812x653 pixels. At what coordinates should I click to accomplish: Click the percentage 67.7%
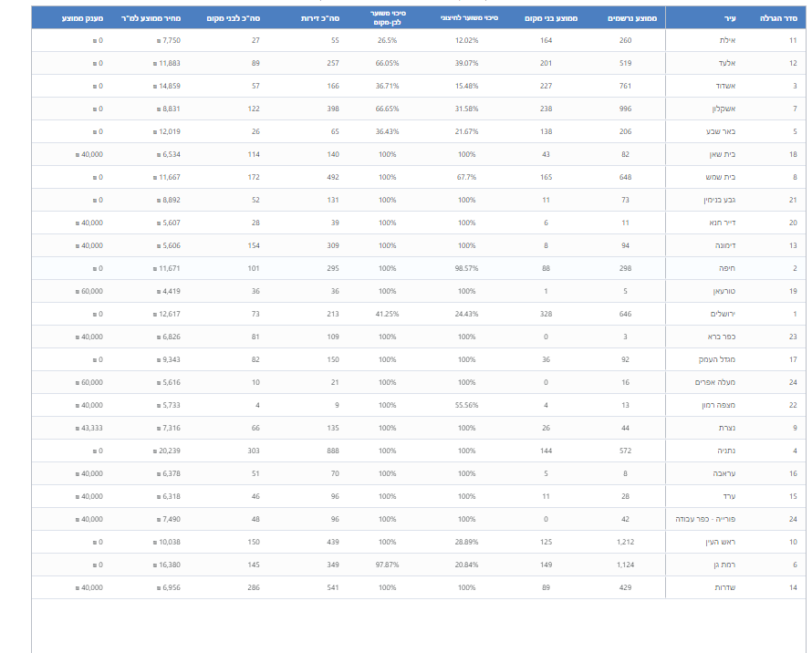tap(466, 177)
